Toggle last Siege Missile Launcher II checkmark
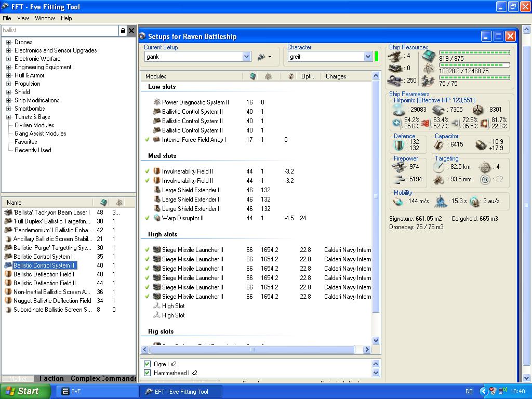 coord(147,296)
